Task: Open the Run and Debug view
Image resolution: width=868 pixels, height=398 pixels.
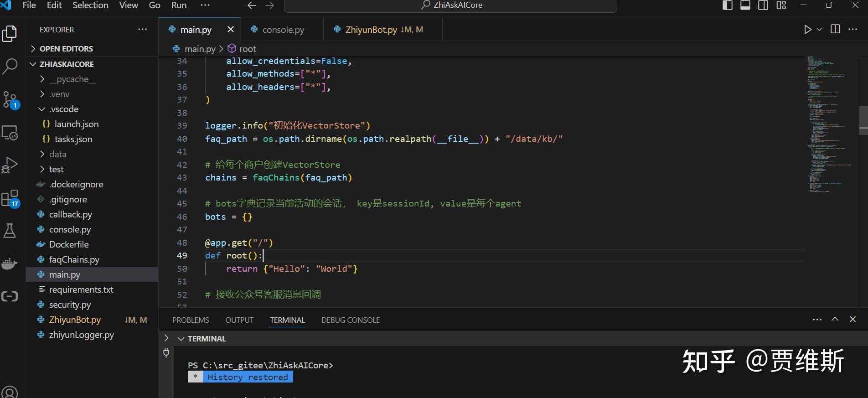Action: [x=10, y=165]
